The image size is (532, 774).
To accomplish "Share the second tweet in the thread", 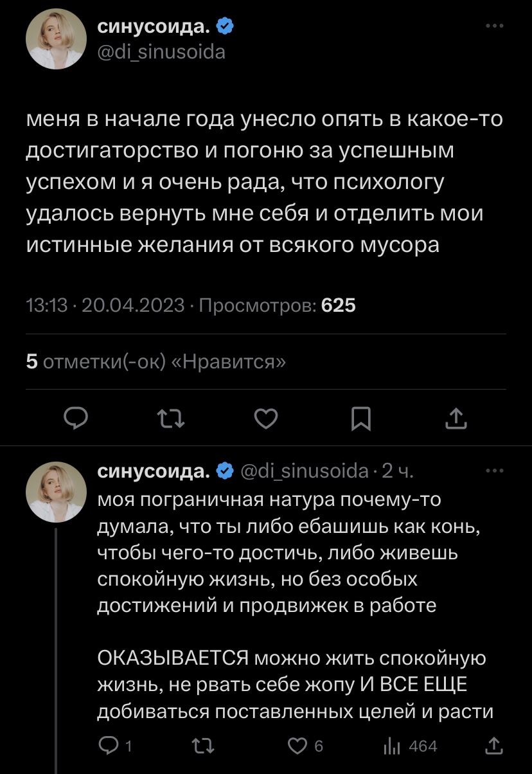I will (494, 746).
